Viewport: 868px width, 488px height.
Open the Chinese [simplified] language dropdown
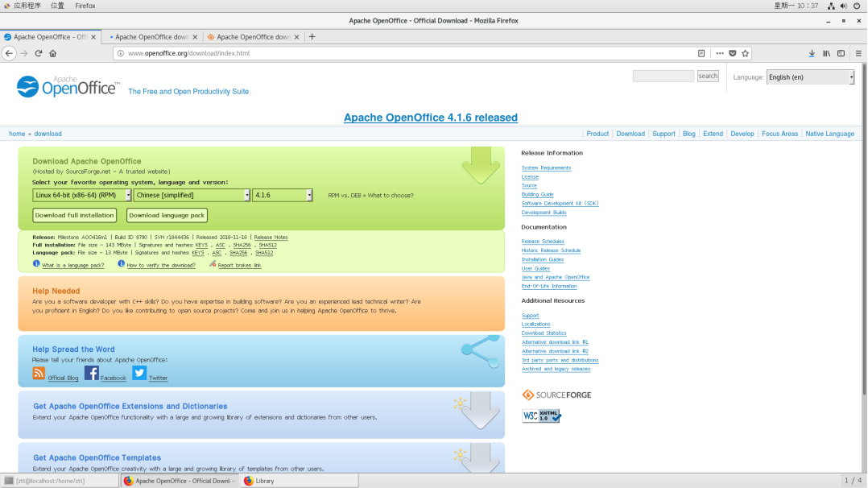coord(191,194)
